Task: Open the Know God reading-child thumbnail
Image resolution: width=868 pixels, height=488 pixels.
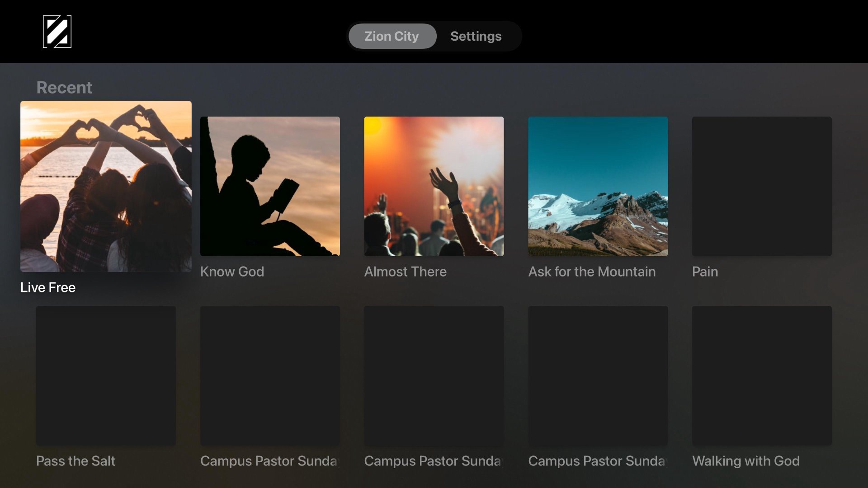Action: [270, 186]
